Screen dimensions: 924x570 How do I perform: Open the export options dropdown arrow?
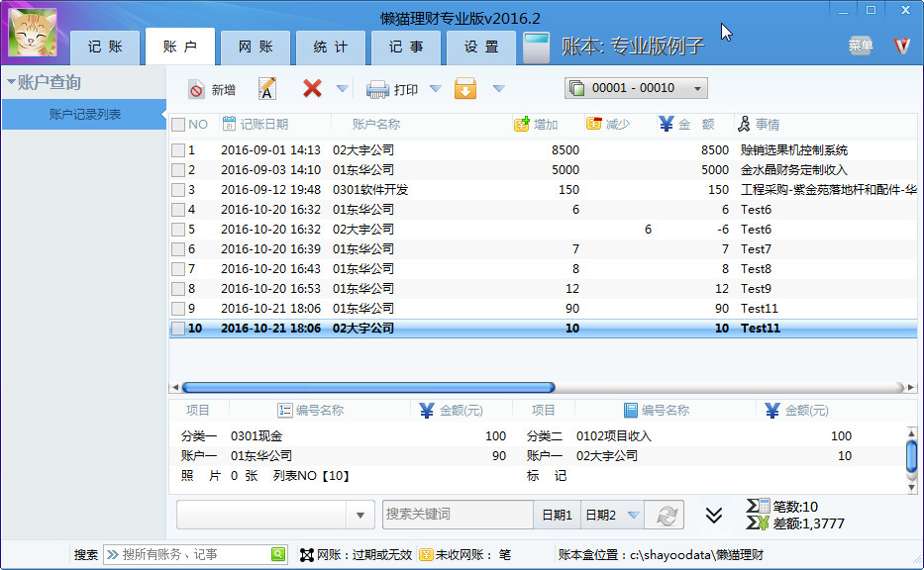498,89
